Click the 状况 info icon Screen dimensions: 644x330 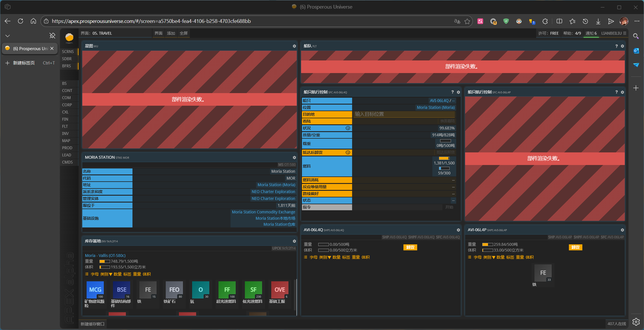tap(348, 128)
